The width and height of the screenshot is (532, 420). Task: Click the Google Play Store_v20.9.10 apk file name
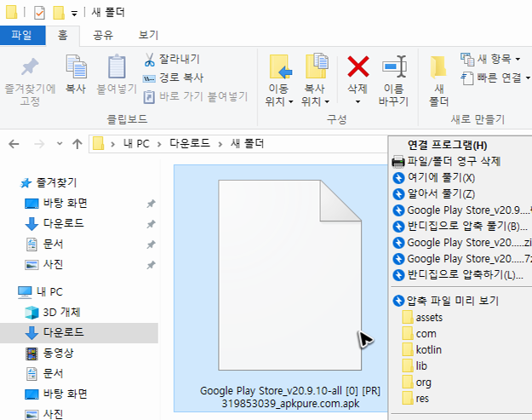coord(290,397)
